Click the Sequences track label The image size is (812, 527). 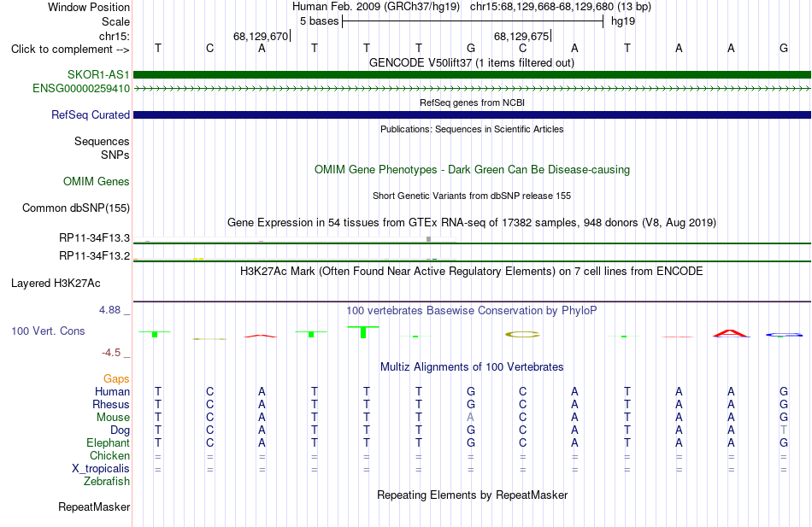tap(102, 141)
